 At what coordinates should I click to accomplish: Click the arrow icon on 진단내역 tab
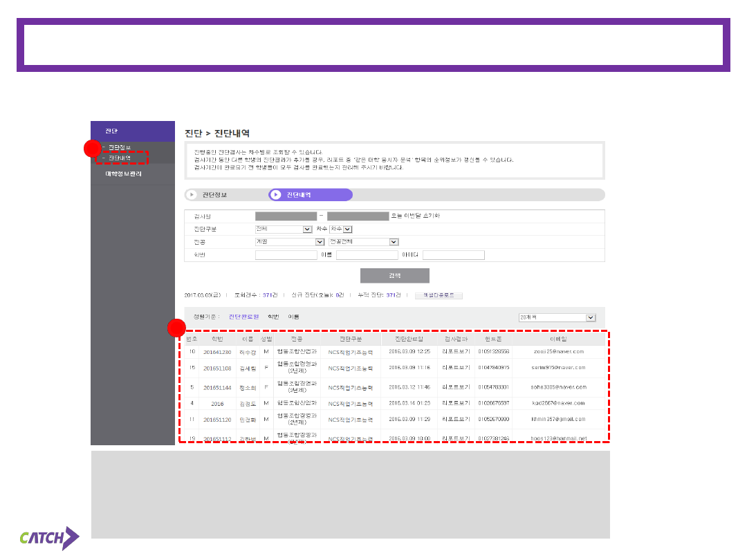click(x=276, y=195)
